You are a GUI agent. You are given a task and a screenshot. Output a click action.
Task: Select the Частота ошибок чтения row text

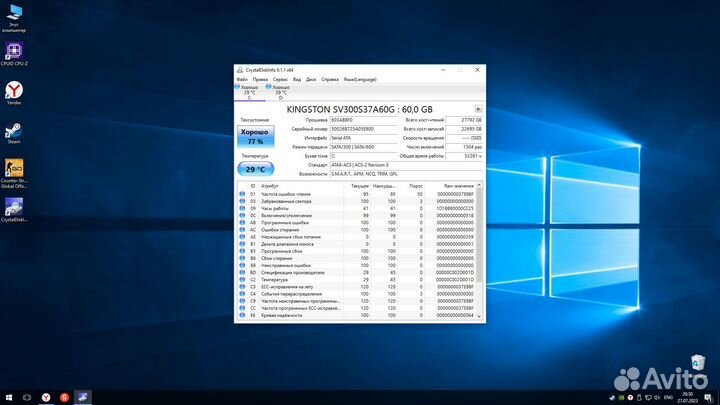coord(286,194)
